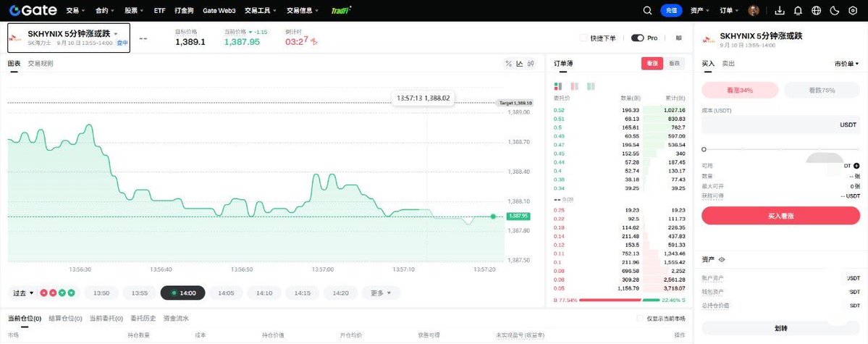The image size is (868, 344).
Task: Select the 14:20 time slot
Action: [x=340, y=293]
